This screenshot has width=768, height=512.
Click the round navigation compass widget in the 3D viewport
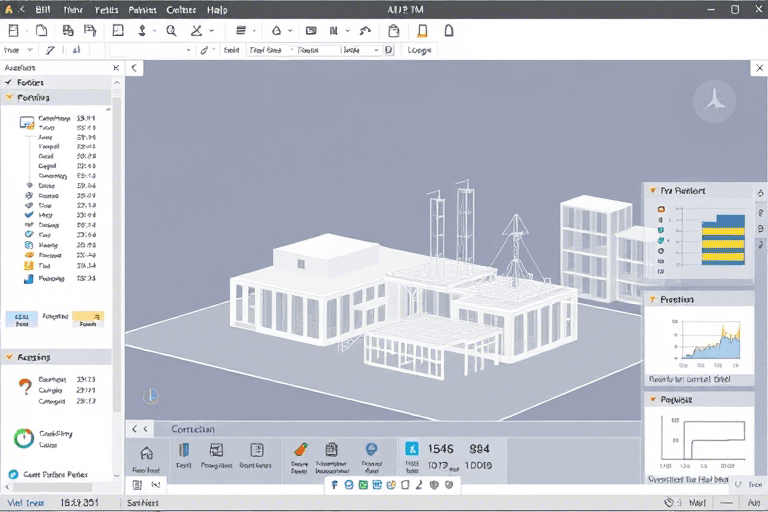[714, 100]
